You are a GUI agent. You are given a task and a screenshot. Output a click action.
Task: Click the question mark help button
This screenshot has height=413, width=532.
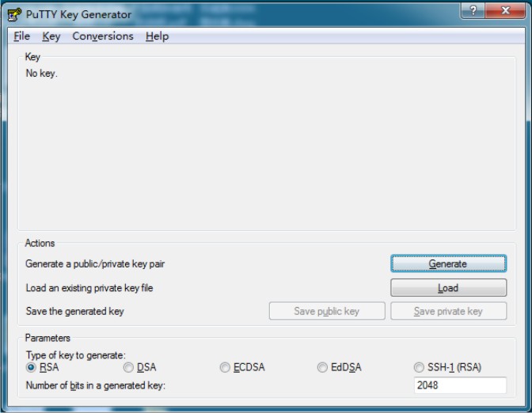[x=473, y=11]
